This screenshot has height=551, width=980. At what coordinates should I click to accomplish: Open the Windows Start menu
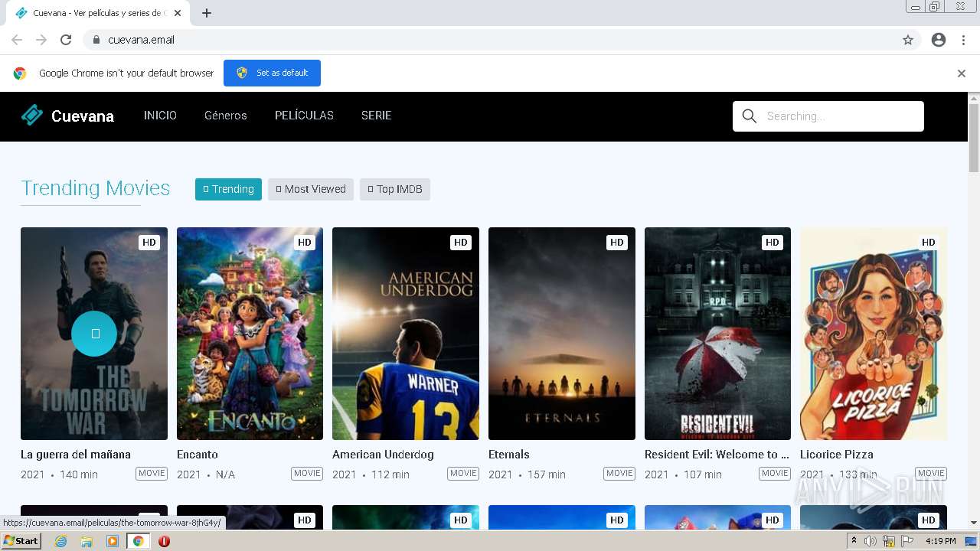pyautogui.click(x=21, y=541)
